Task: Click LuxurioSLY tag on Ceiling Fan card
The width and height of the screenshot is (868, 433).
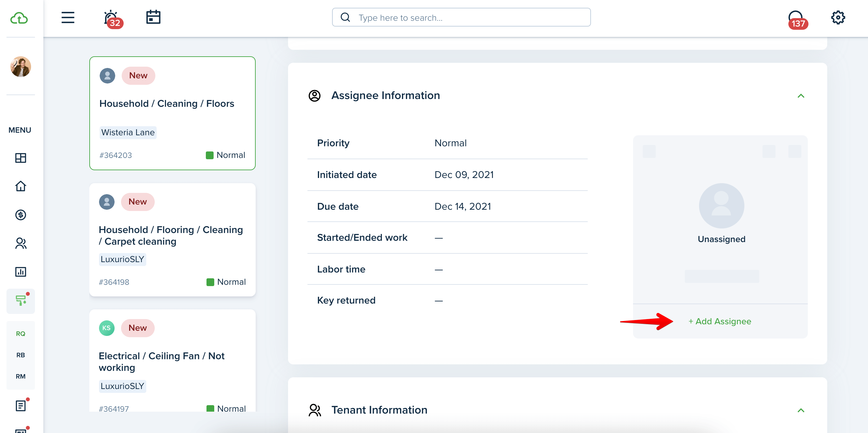Action: click(x=122, y=386)
